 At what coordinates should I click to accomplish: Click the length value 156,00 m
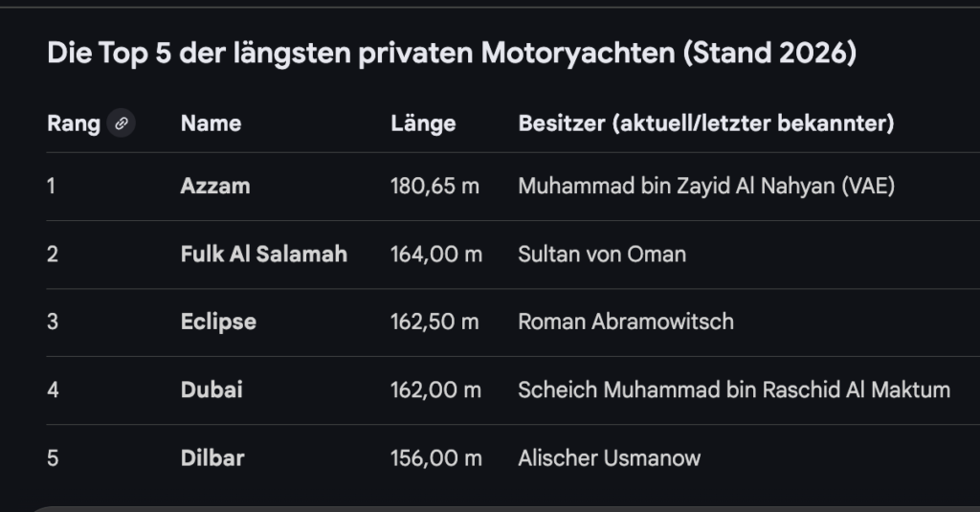435,458
